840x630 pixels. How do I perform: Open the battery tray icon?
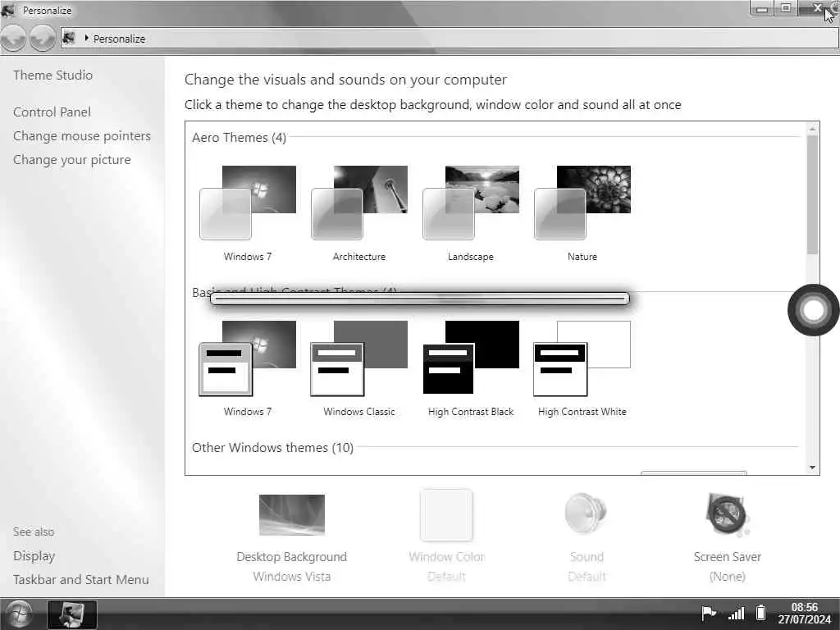coord(760,613)
